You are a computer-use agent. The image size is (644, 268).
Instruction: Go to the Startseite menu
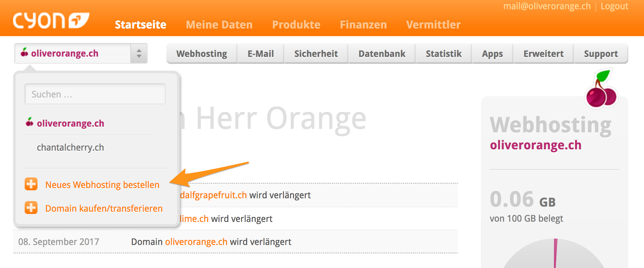(140, 25)
